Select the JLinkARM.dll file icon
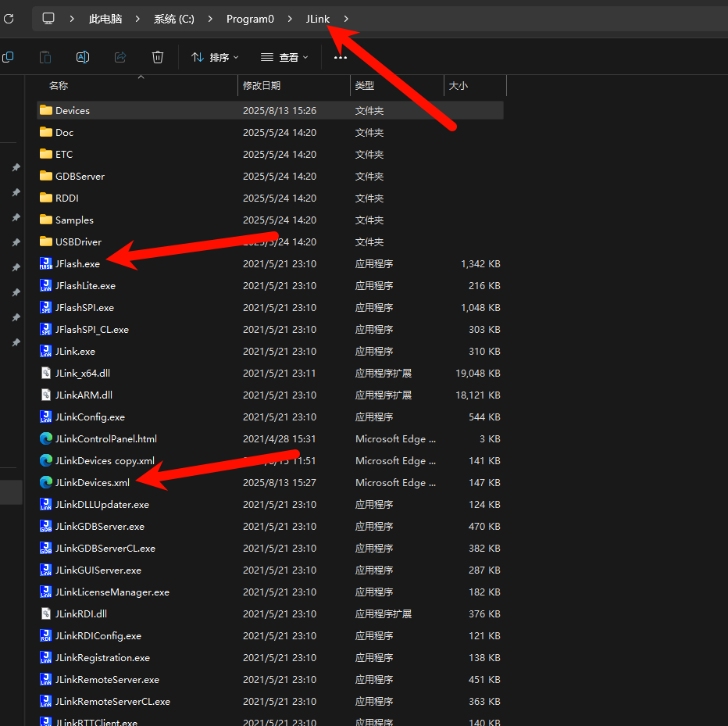 (46, 395)
